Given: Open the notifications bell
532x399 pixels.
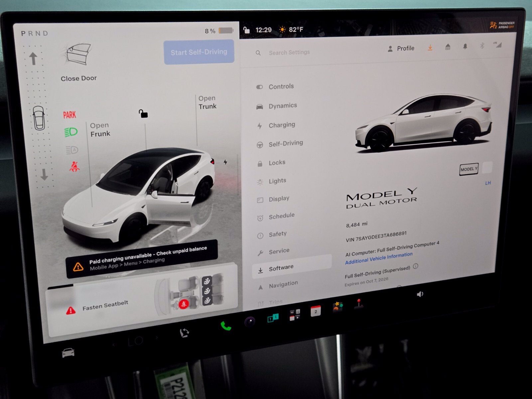Looking at the screenshot, I should pos(465,46).
